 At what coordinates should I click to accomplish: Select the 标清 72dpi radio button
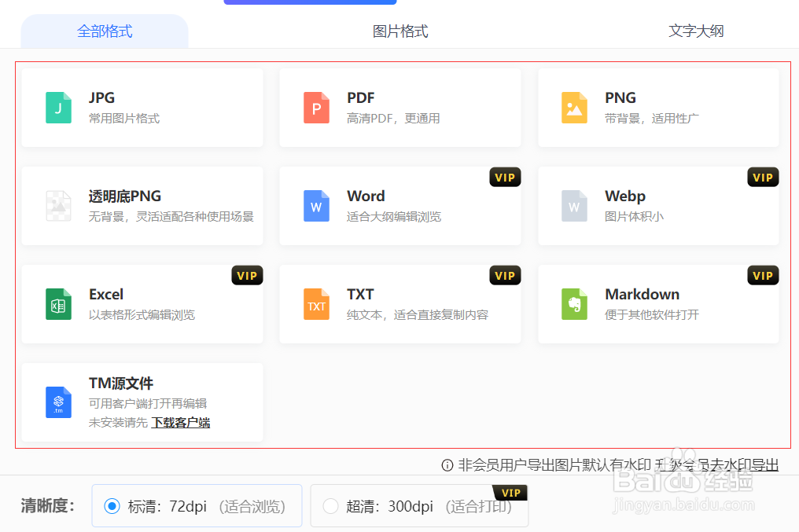[x=111, y=505]
